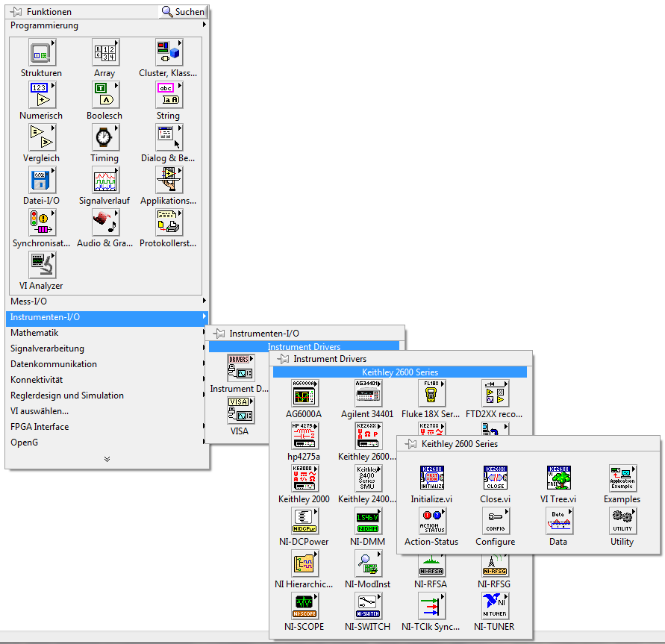Open the Utility subpalette
Viewport: 665px width, 644px height.
coord(622,521)
